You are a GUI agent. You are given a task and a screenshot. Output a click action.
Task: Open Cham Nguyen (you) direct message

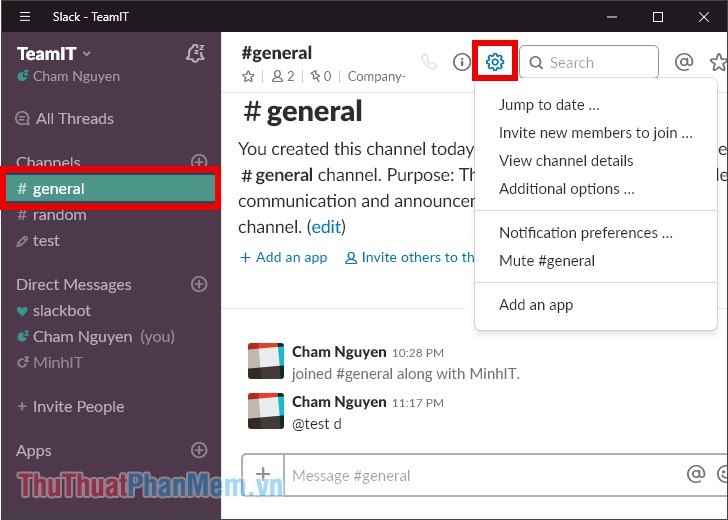96,337
